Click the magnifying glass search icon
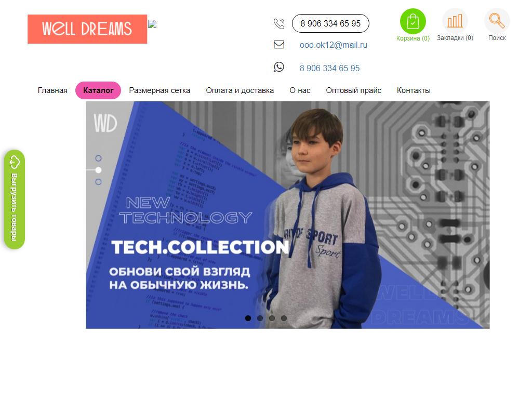532x399 pixels. click(x=497, y=21)
